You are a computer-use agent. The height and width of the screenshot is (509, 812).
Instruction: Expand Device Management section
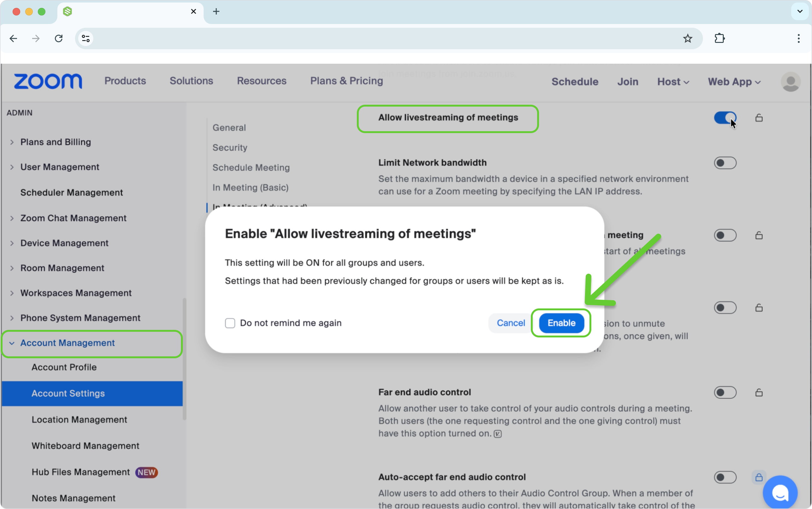12,243
